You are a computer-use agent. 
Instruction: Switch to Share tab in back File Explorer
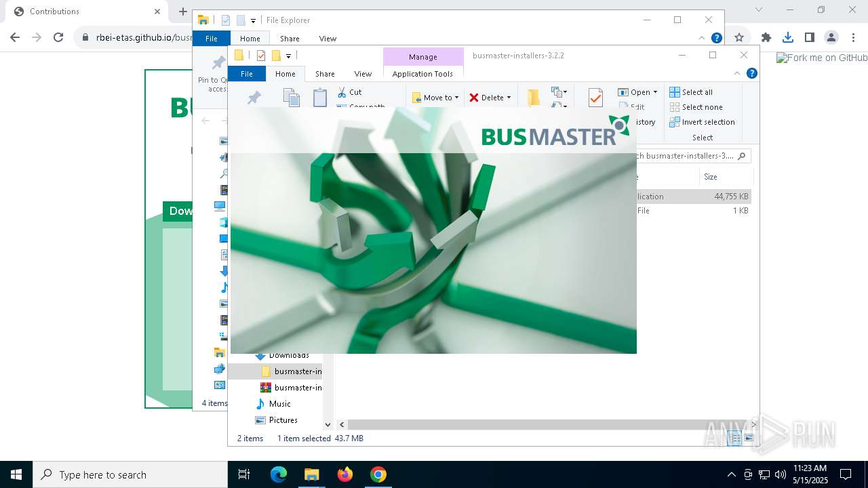pyautogui.click(x=290, y=39)
